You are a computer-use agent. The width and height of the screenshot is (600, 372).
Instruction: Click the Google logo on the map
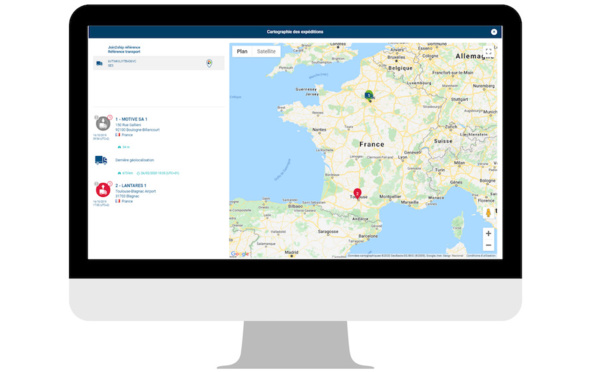click(240, 254)
